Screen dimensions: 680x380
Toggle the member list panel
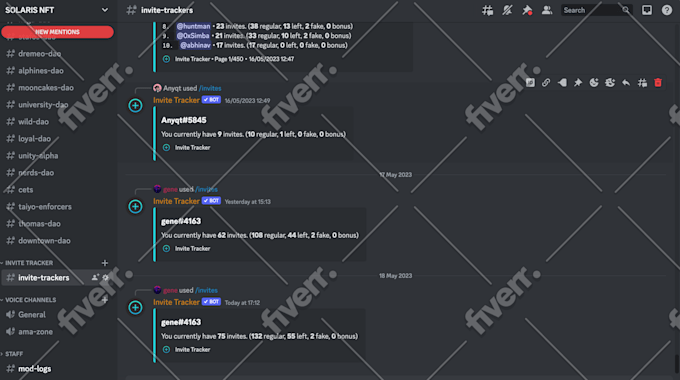coord(547,10)
